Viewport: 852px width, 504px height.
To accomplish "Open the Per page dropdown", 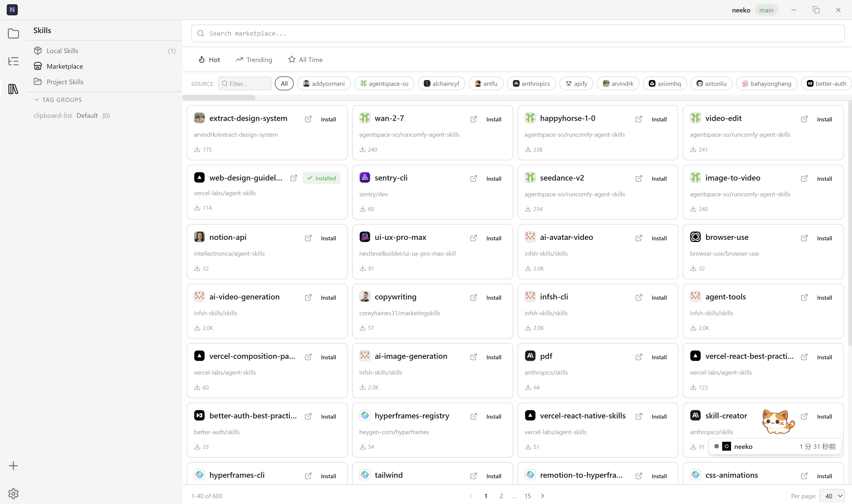I will (x=832, y=496).
